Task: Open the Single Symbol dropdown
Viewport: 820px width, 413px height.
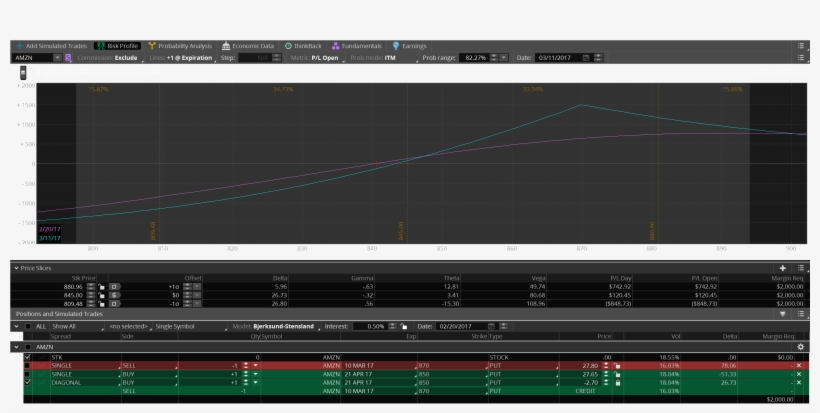Action: (x=191, y=326)
